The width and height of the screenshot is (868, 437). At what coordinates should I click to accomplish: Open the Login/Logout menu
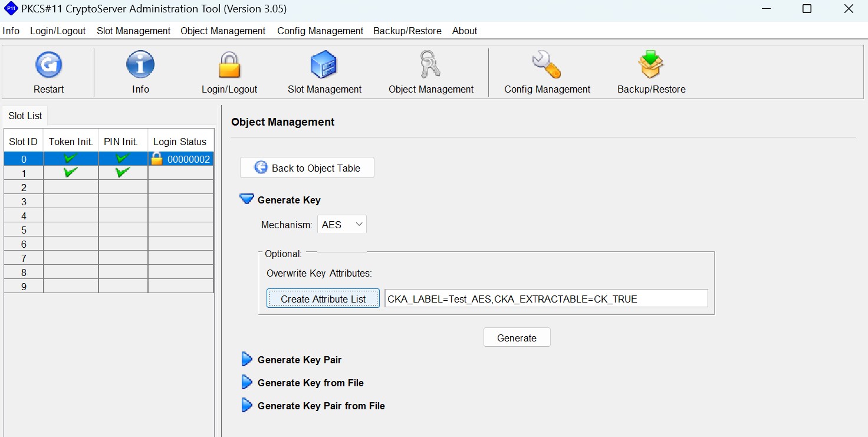point(58,31)
